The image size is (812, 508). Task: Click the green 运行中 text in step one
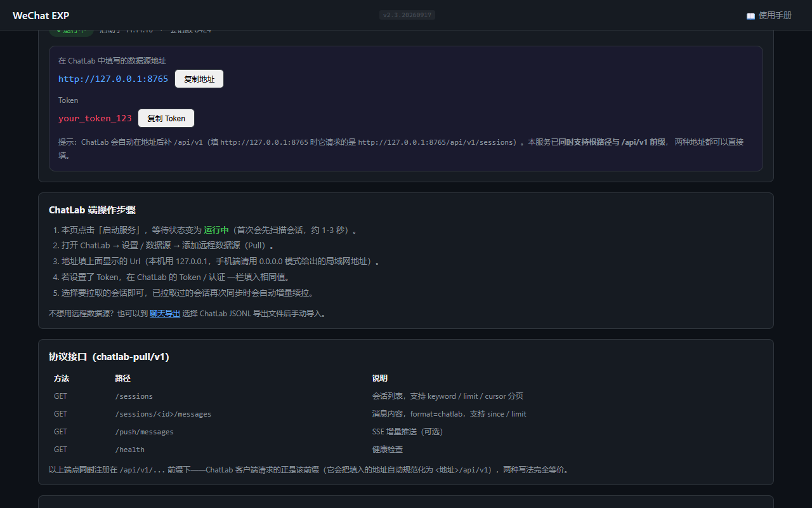pyautogui.click(x=216, y=230)
